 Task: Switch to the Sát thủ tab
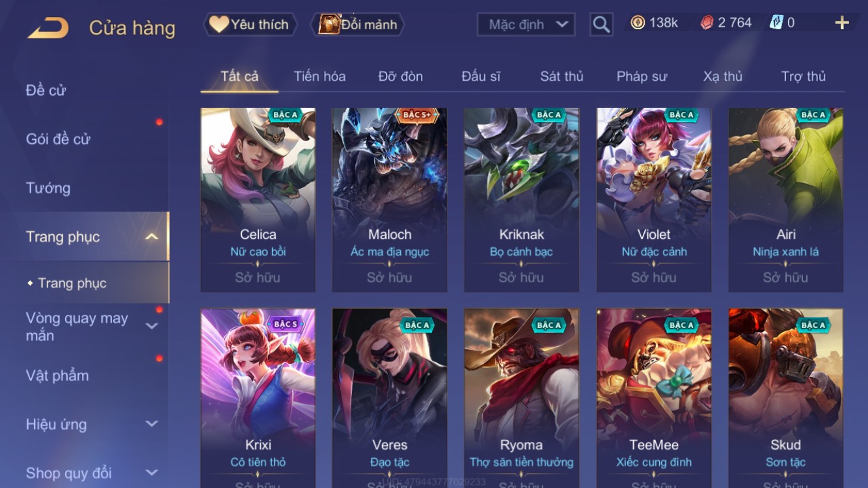(x=562, y=76)
